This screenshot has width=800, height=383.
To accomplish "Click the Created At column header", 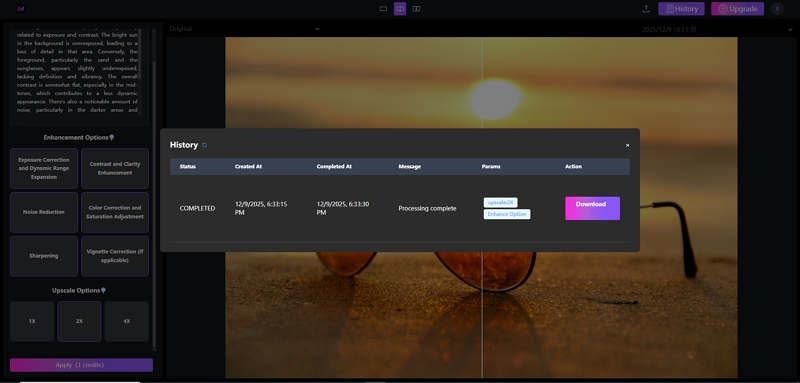I will point(248,167).
